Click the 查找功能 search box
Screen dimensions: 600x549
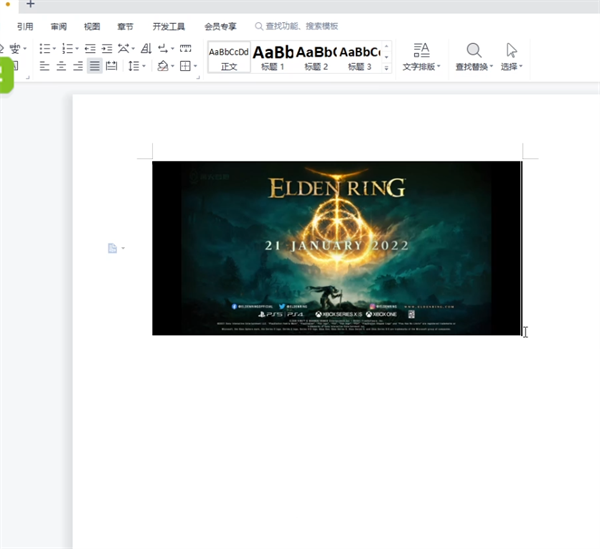pos(297,26)
